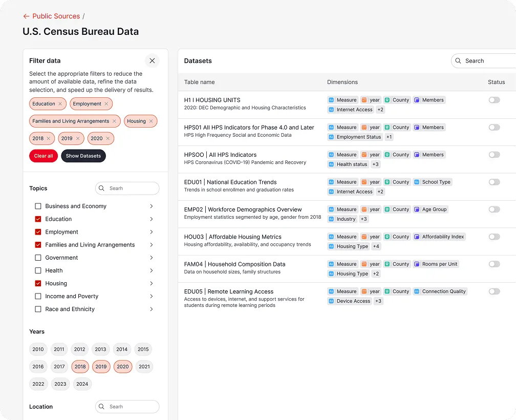Enable the H1 HOUSING UNITS status toggle
The height and width of the screenshot is (420, 516).
point(494,100)
